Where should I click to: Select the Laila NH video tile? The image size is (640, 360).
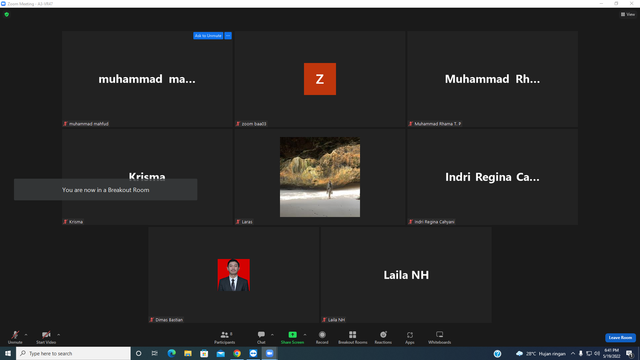click(x=406, y=275)
